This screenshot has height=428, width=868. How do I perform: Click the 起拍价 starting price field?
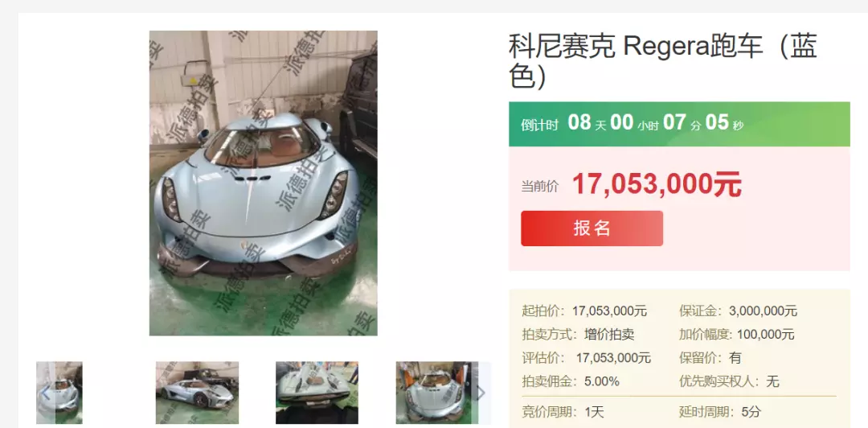point(584,311)
